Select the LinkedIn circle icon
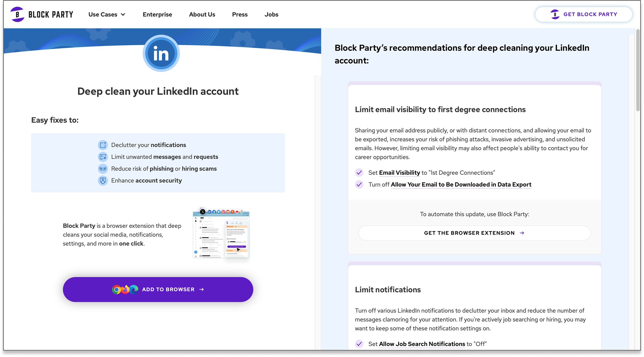 tap(161, 53)
